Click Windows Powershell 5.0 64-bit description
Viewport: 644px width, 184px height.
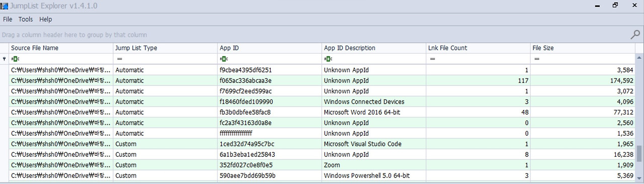point(367,175)
